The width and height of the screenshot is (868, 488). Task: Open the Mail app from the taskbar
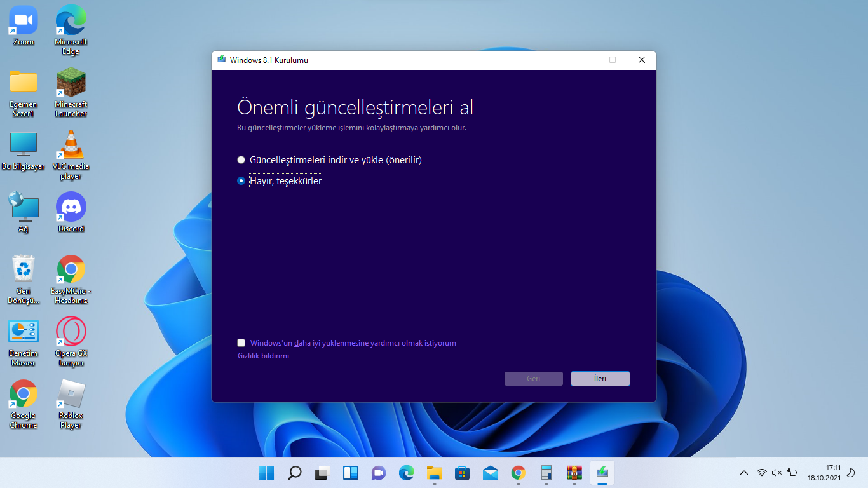tap(490, 473)
